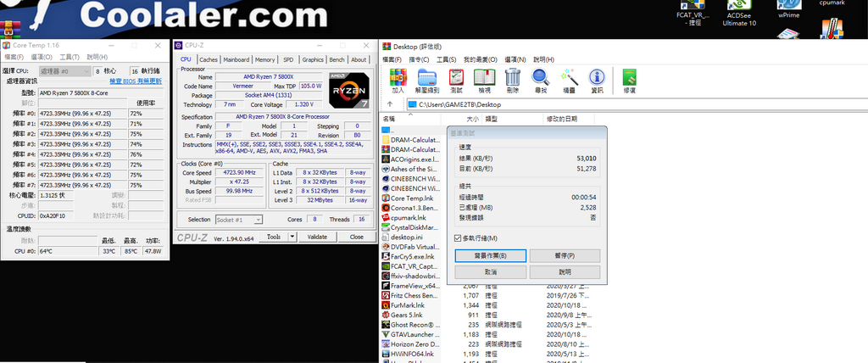This screenshot has height=363, width=868.
Task: Open the 精靈 (Wizard) wand icon
Action: tap(569, 81)
